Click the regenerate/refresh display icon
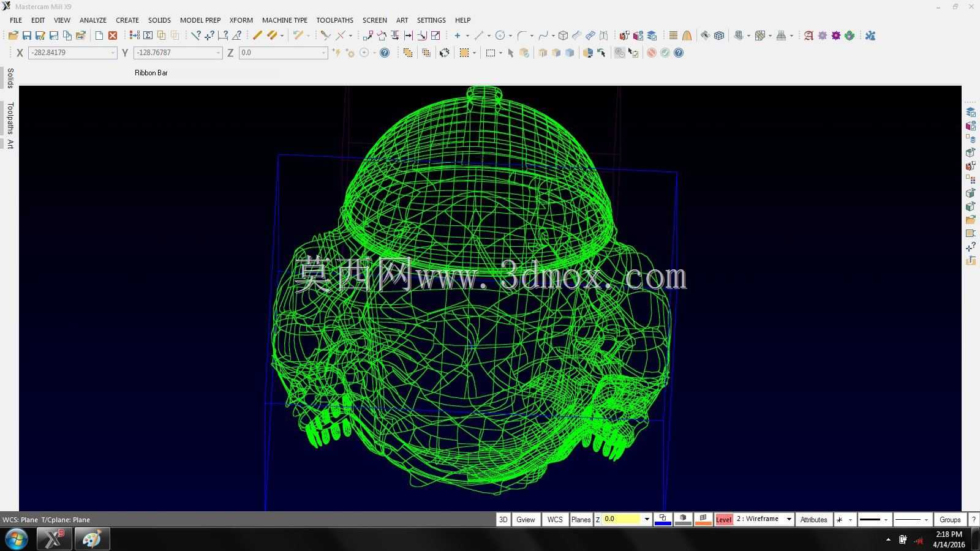Viewport: 980px width, 551px height. point(445,53)
